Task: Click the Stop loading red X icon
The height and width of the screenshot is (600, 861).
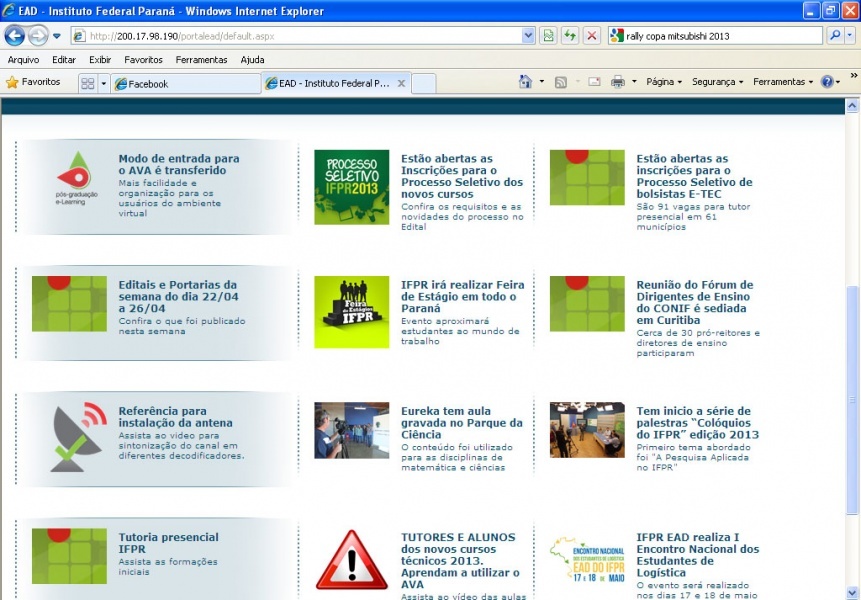Action: pos(592,36)
